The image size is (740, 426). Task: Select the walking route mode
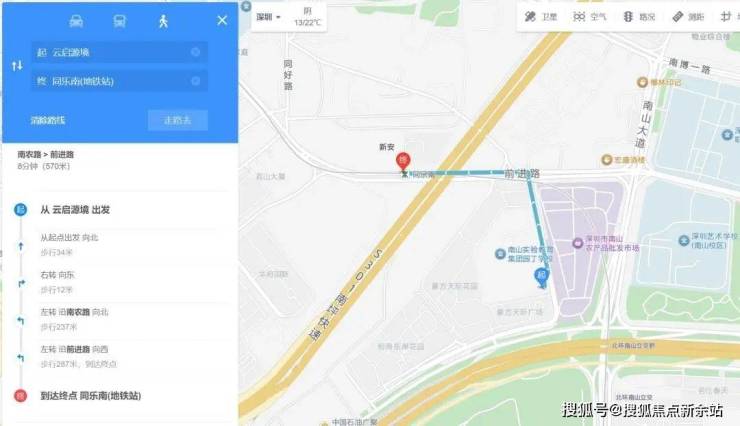(163, 21)
